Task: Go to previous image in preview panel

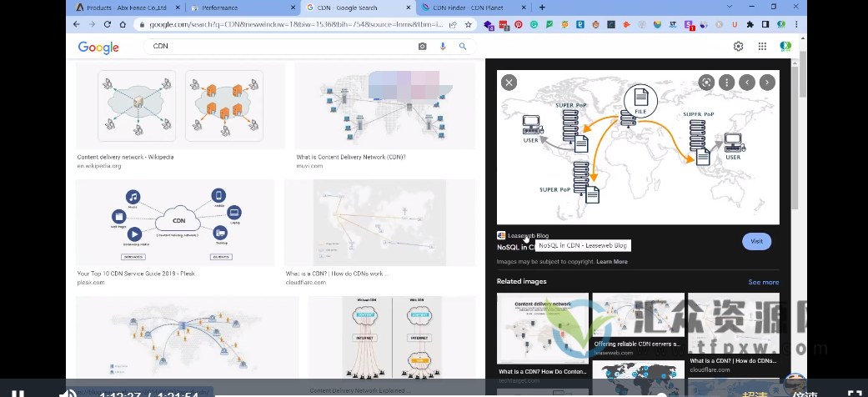Action: pyautogui.click(x=747, y=82)
